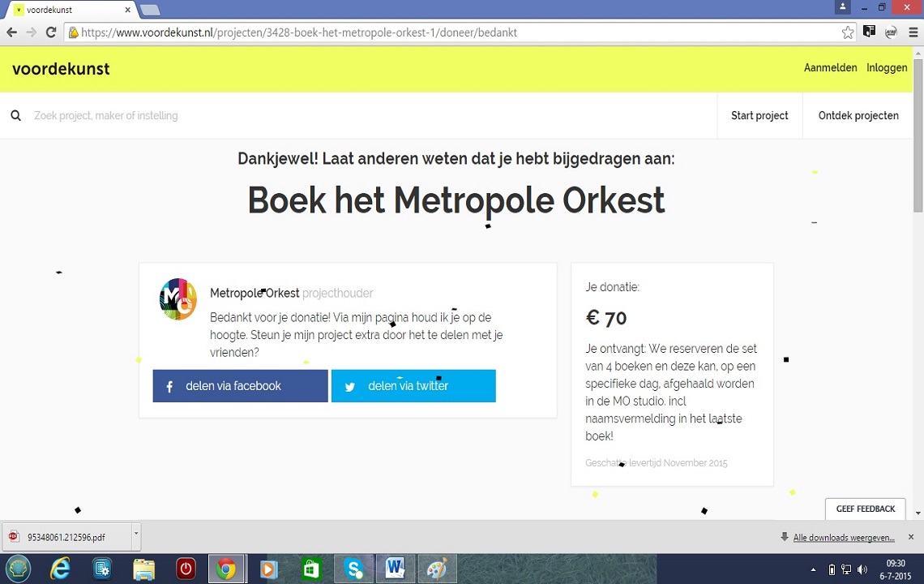
Task: Open the Aanmelden link
Action: [830, 68]
